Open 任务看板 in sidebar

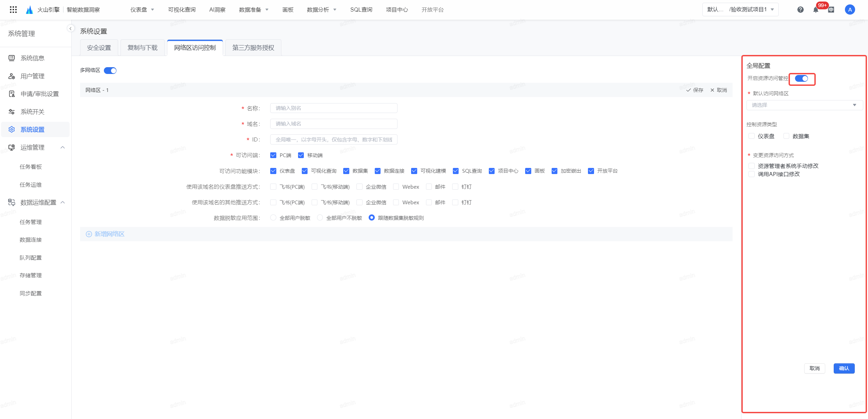pos(31,167)
